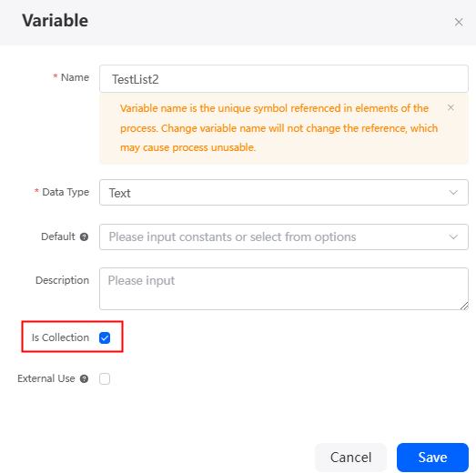
Task: Uncheck the Is Collection checkbox
Action: pyautogui.click(x=105, y=337)
